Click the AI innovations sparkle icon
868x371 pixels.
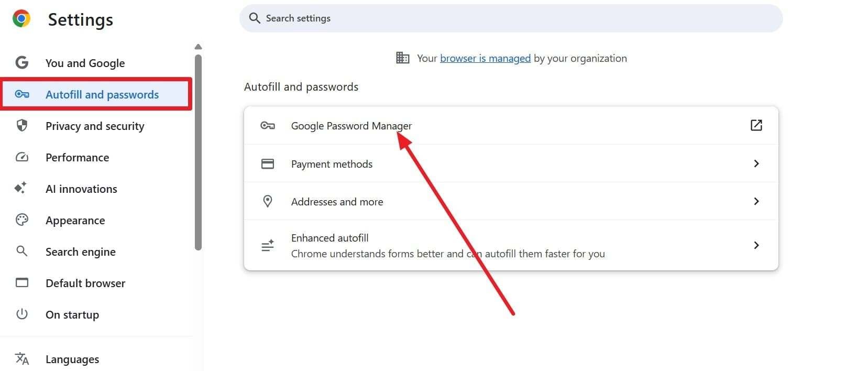click(x=21, y=188)
